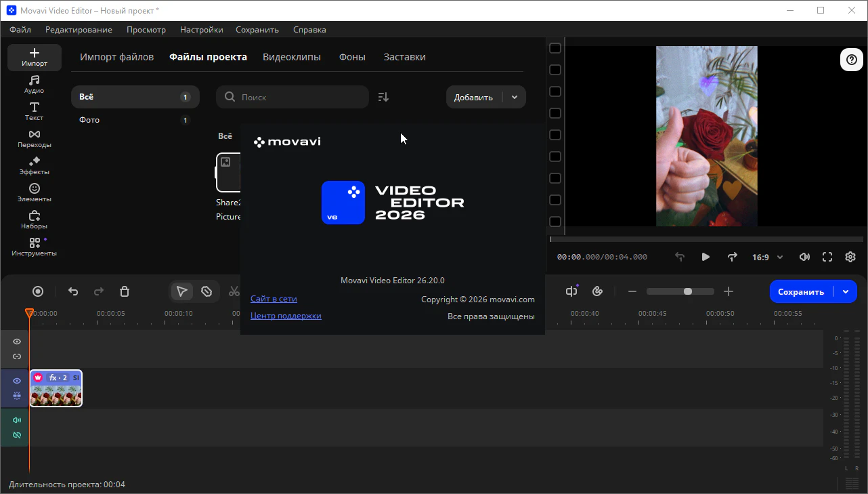This screenshot has height=494, width=868.
Task: Click the timeline zoom slider handle
Action: click(x=688, y=291)
